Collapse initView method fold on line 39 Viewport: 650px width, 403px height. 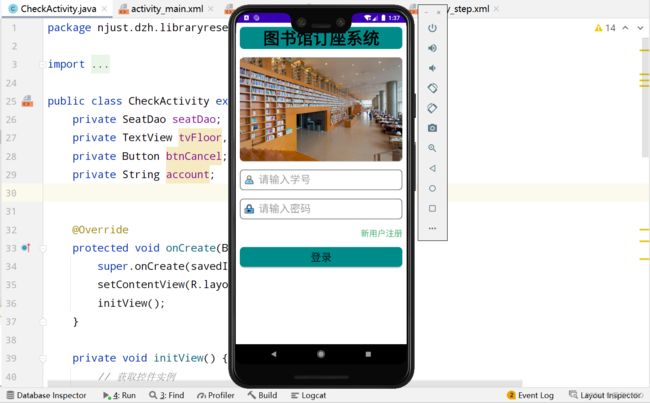(x=43, y=358)
